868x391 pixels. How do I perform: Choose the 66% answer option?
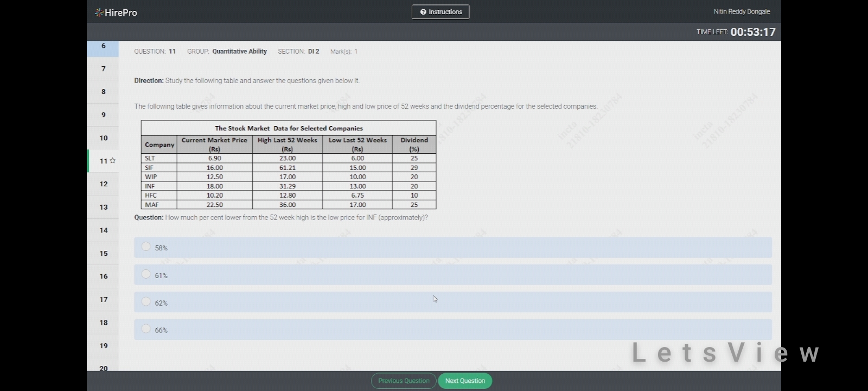coord(452,330)
